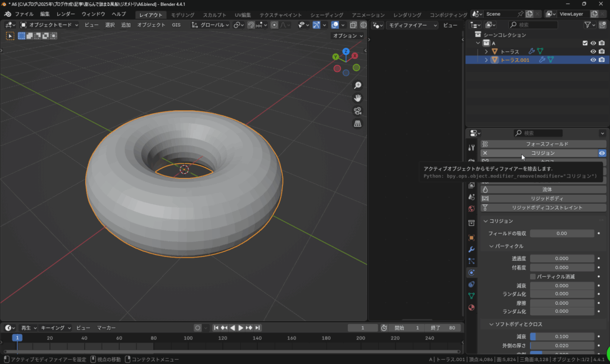The height and width of the screenshot is (364, 610).
Task: Collapse the ソフトボディとクロス subpanel
Action: coord(491,324)
